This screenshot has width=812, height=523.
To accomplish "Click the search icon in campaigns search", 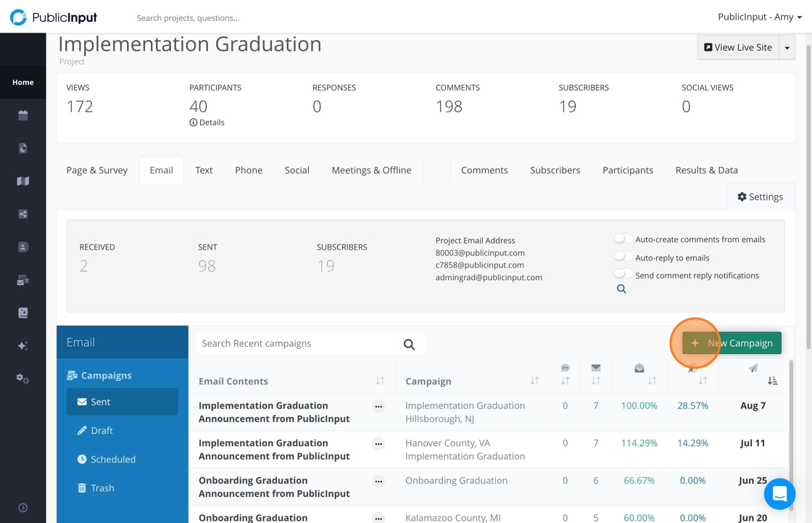I will 409,345.
